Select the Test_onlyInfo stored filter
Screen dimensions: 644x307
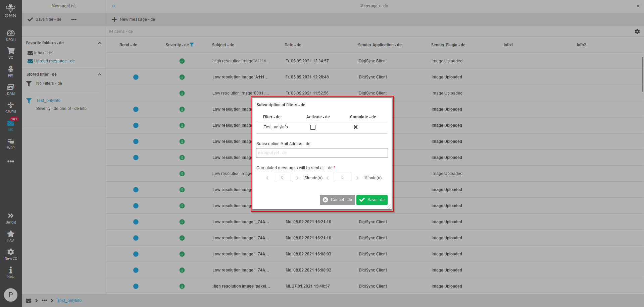[x=48, y=101]
